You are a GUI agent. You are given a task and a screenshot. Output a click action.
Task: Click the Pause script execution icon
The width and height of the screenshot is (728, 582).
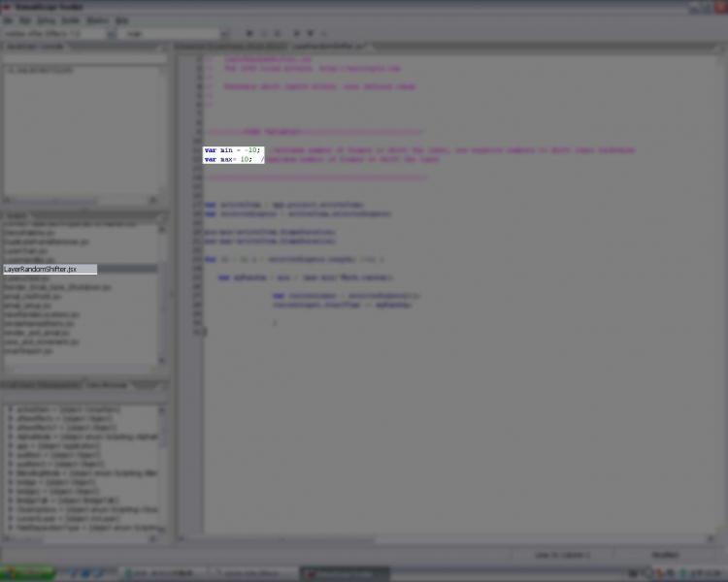click(x=264, y=33)
